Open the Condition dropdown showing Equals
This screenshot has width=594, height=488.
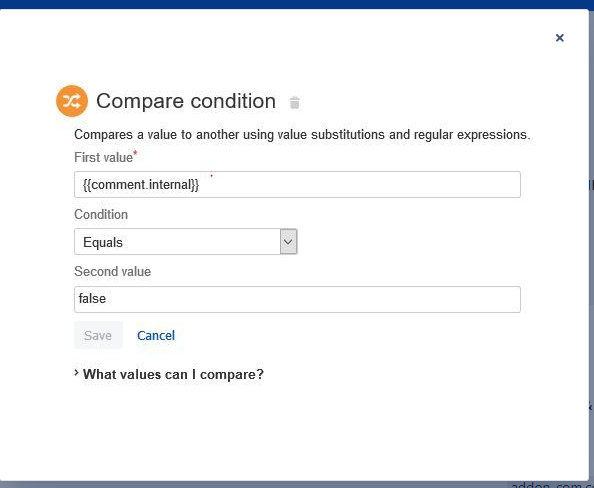[186, 242]
